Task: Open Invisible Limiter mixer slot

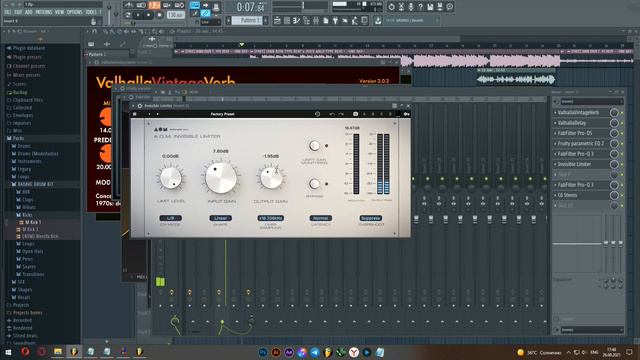Action: pos(581,164)
